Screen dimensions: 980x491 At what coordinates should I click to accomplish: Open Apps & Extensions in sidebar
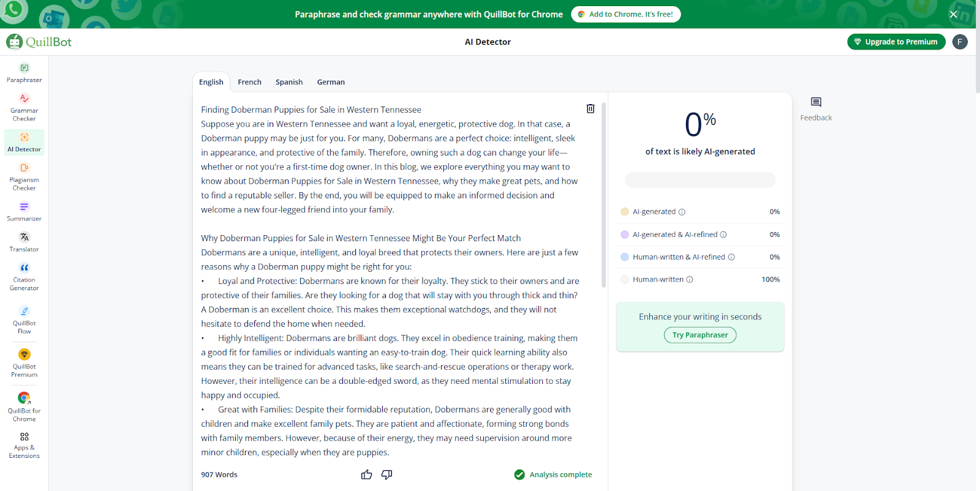tap(24, 444)
